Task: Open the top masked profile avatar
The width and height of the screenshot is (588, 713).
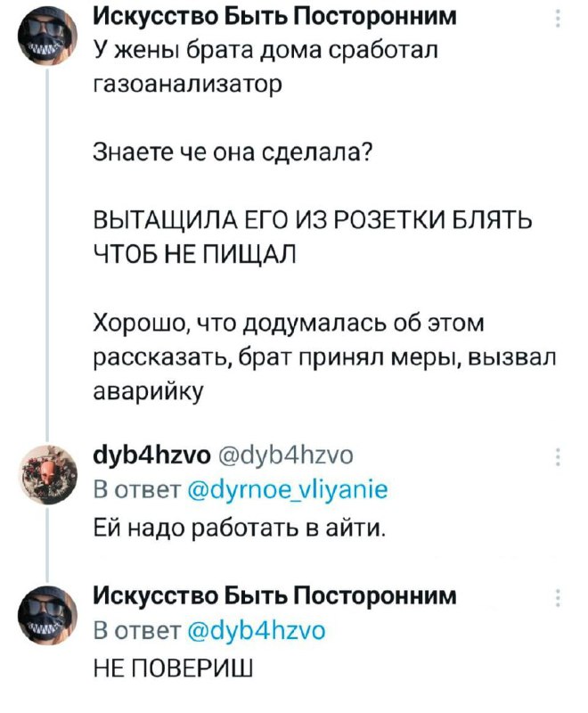Action: [x=48, y=37]
